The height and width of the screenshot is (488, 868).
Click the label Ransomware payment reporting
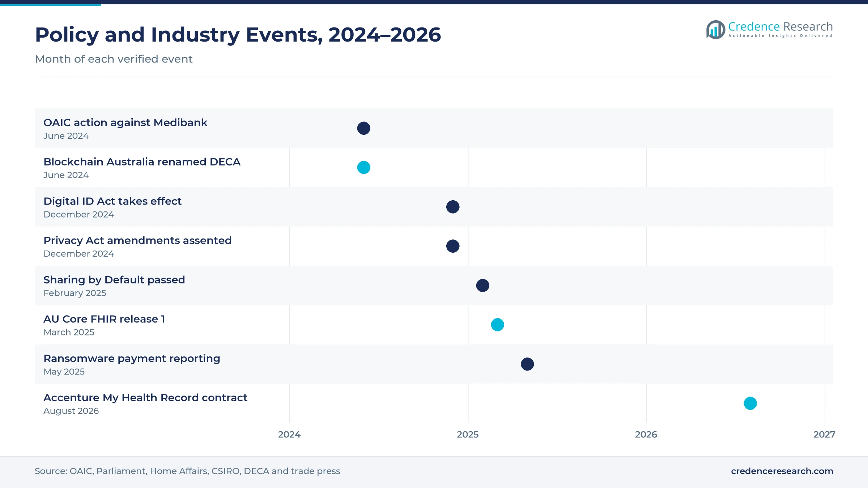click(x=132, y=359)
